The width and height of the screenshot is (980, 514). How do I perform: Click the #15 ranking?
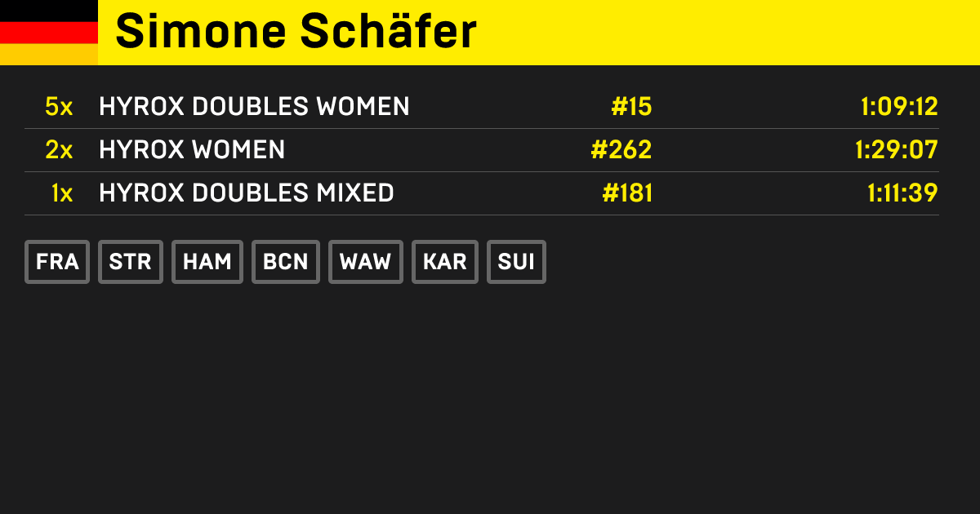pos(631,107)
